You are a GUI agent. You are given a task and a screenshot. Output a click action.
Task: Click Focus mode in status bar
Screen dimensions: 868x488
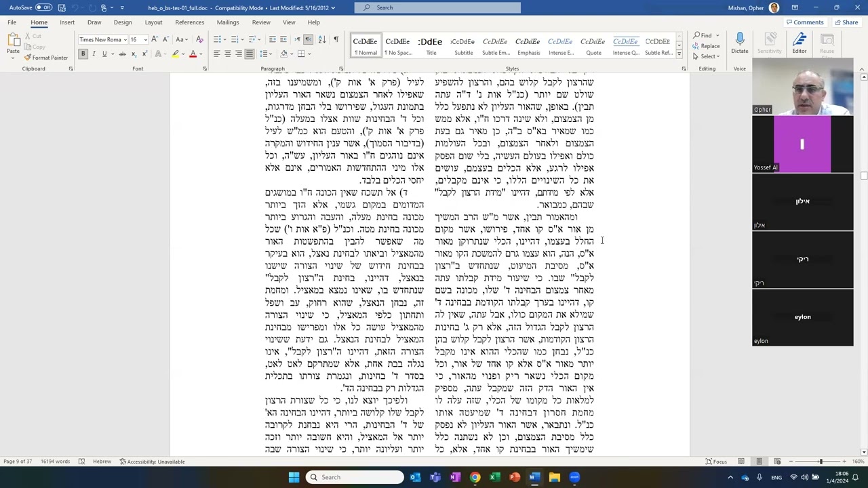tap(716, 462)
